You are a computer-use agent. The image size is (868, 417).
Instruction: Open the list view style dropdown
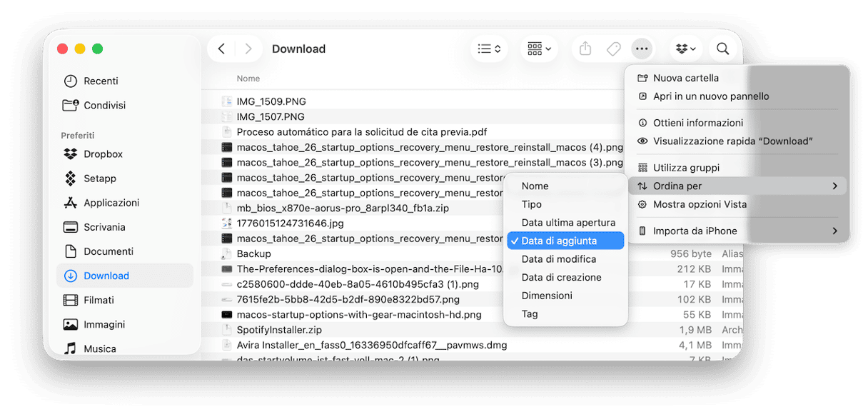click(x=489, y=49)
